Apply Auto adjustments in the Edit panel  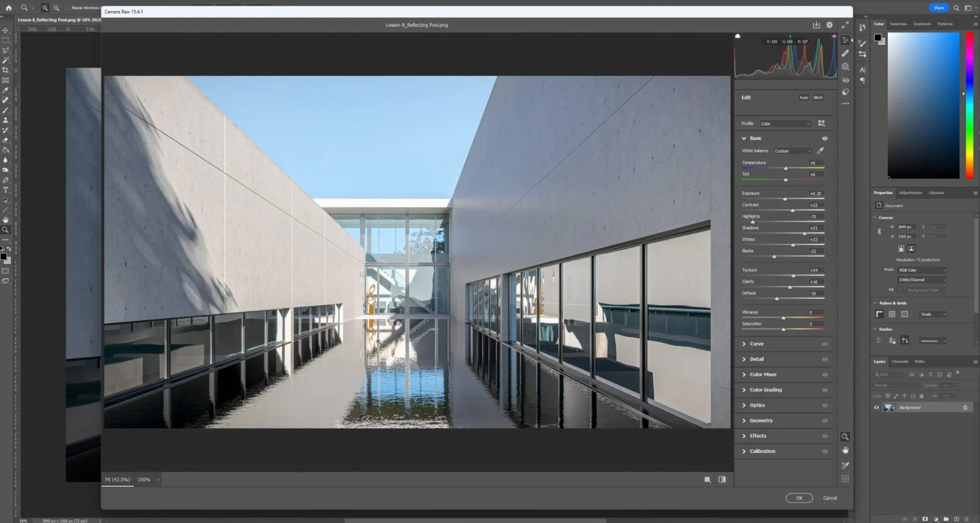[803, 97]
